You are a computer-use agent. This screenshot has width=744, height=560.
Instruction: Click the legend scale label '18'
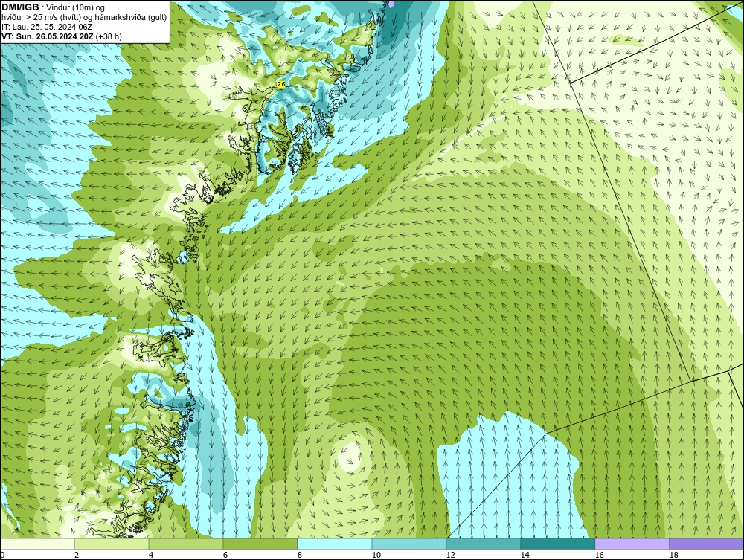click(674, 555)
